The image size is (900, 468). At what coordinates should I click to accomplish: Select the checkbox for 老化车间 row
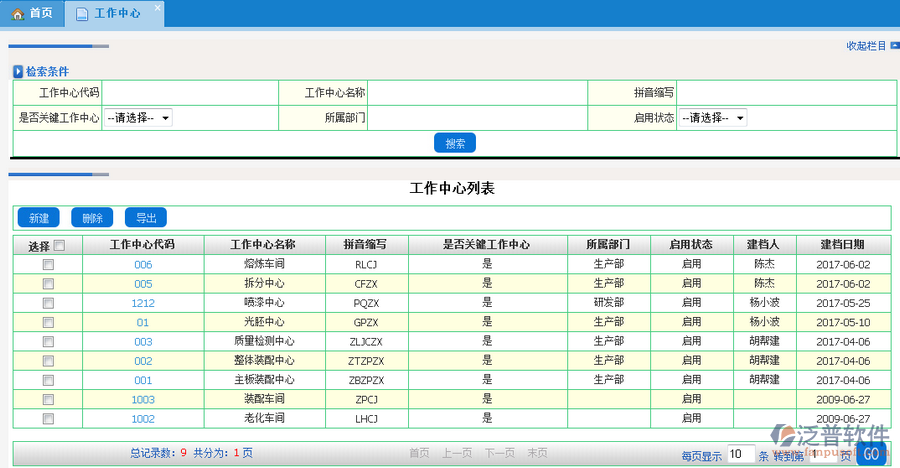(x=48, y=419)
